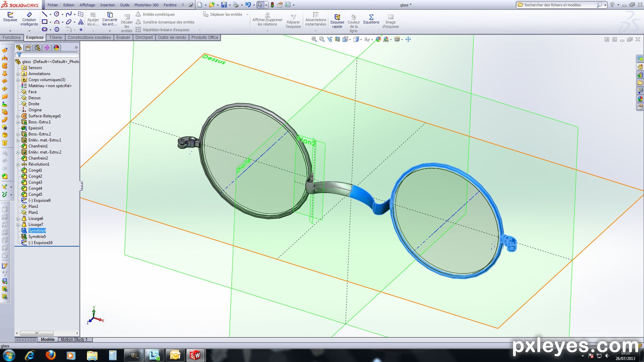This screenshot has width=644, height=362.
Task: Expand Surface-Balayage1 feature node
Action: pyautogui.click(x=18, y=116)
